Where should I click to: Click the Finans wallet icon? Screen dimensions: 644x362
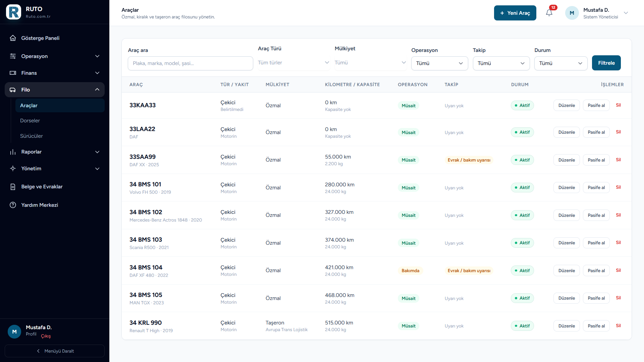coord(13,73)
